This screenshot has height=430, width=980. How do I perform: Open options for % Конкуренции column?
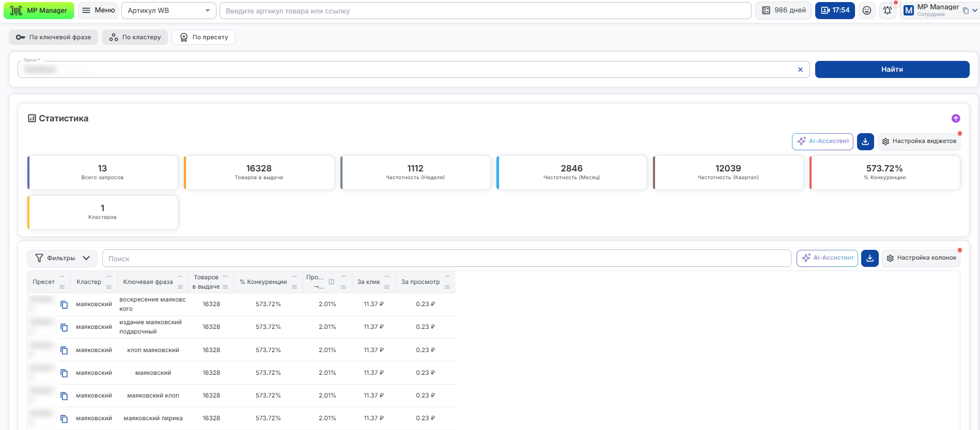point(294,277)
